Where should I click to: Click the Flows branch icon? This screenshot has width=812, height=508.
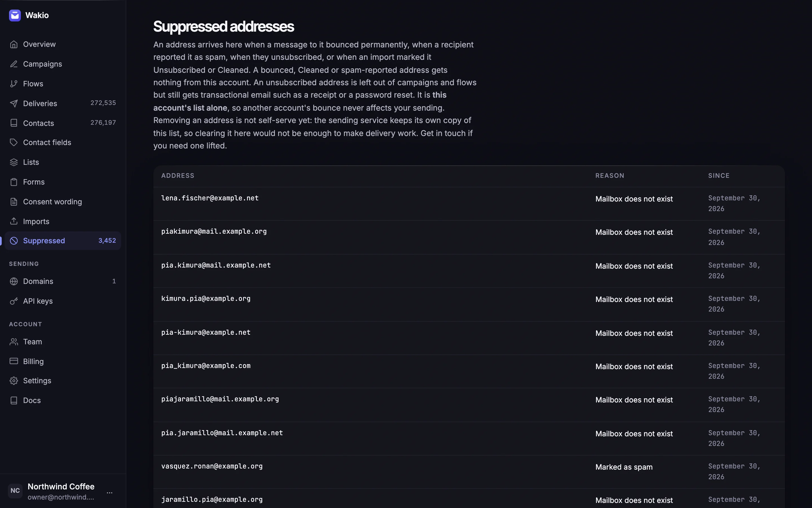tap(14, 84)
